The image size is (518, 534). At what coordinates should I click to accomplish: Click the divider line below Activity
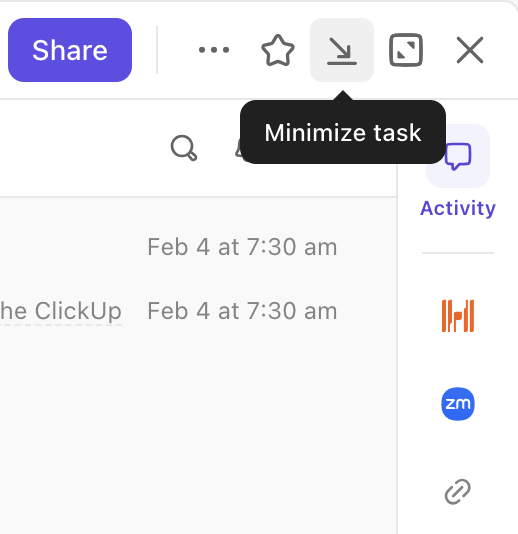click(x=458, y=253)
